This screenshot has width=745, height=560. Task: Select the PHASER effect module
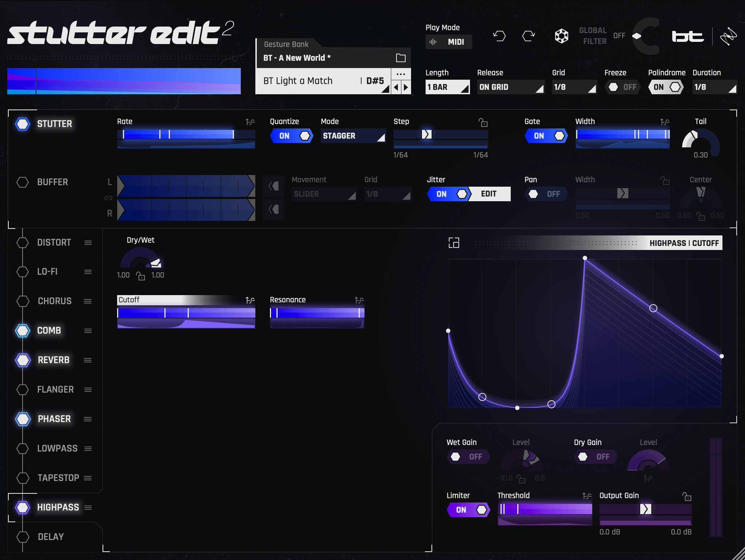click(x=54, y=419)
